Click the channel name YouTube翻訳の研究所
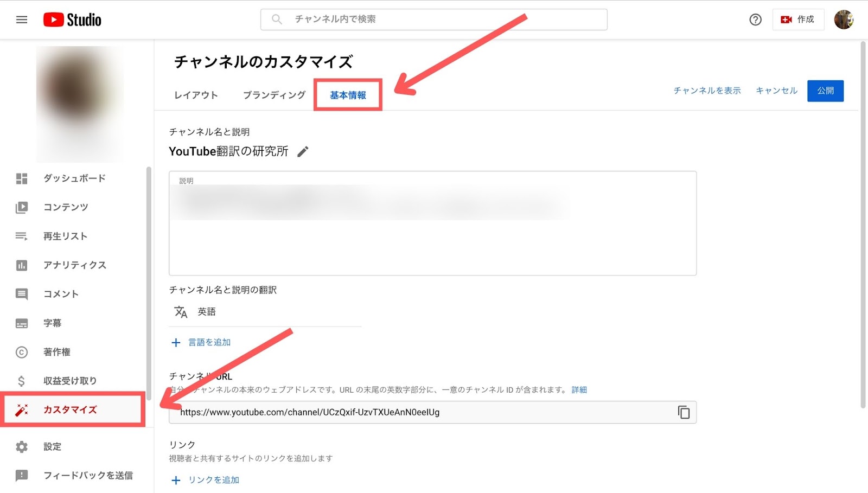Image resolution: width=868 pixels, height=493 pixels. 228,151
